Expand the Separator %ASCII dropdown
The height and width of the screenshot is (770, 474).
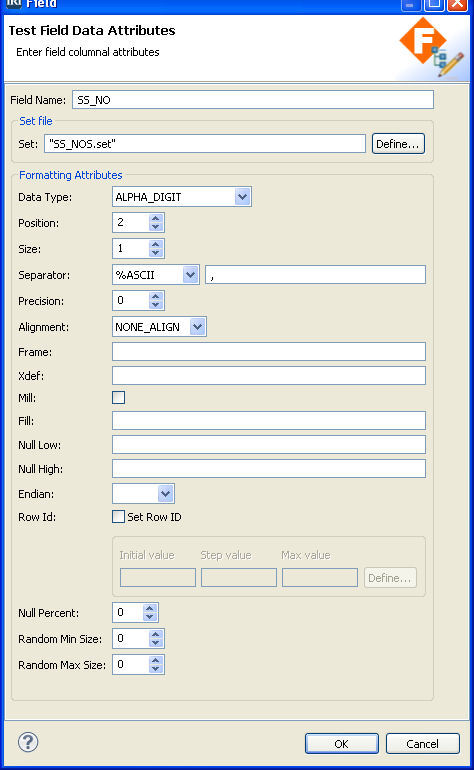[190, 275]
